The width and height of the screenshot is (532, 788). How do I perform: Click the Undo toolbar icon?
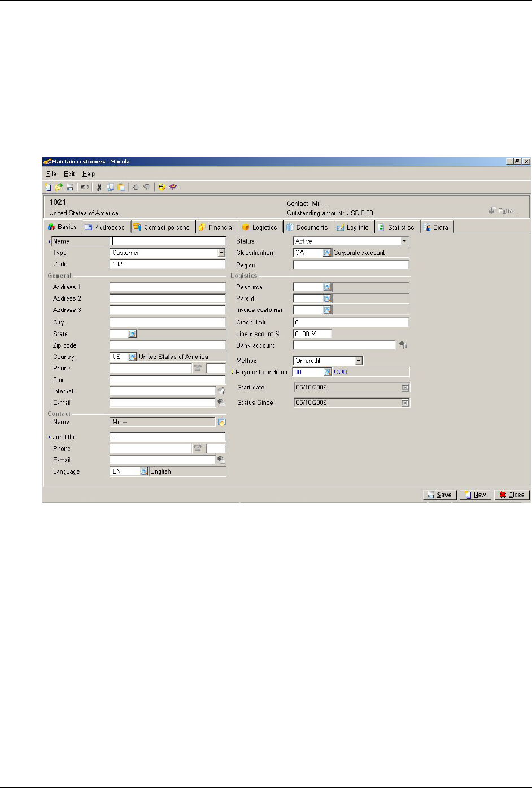point(84,187)
